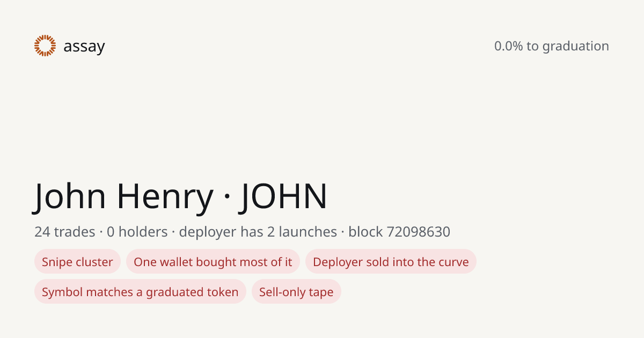Open the Deployer sold into the curve tag
The width and height of the screenshot is (644, 338).
pyautogui.click(x=391, y=262)
